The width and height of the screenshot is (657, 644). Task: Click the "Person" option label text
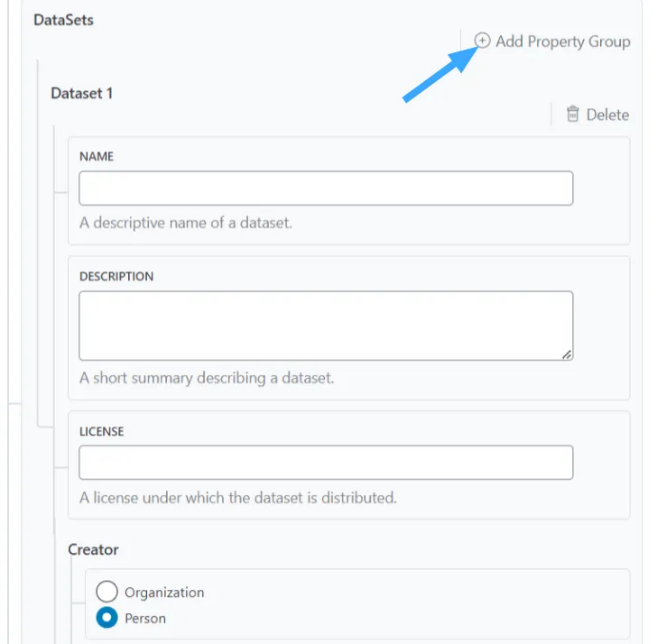(145, 619)
